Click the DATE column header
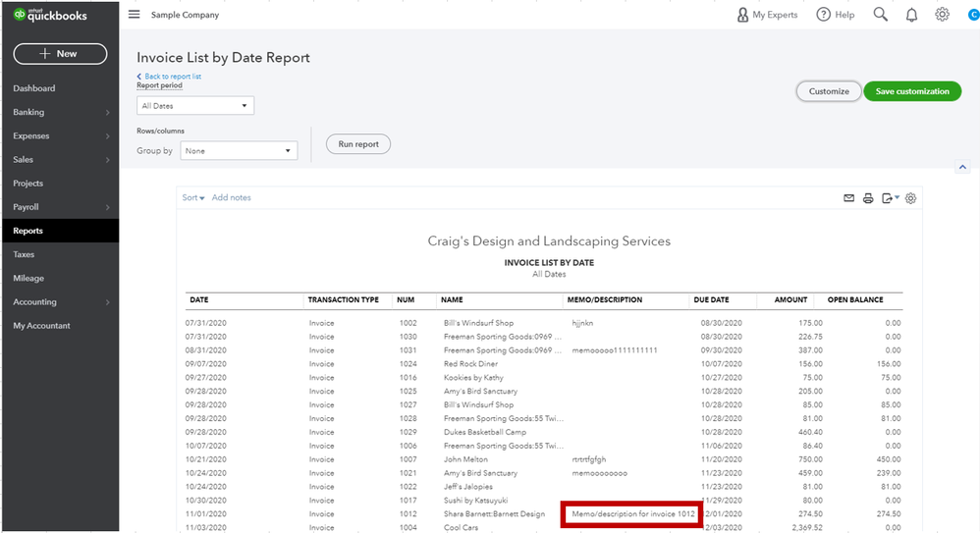The image size is (980, 533). pyautogui.click(x=198, y=300)
